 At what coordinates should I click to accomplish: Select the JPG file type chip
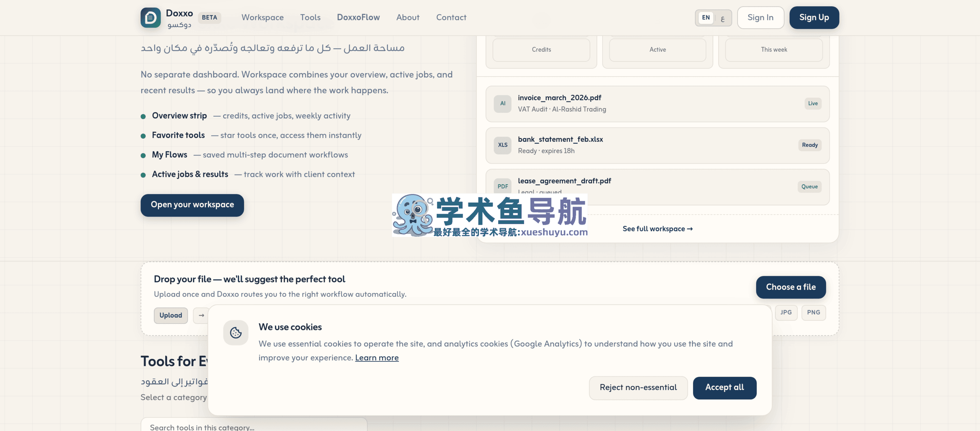[786, 312]
